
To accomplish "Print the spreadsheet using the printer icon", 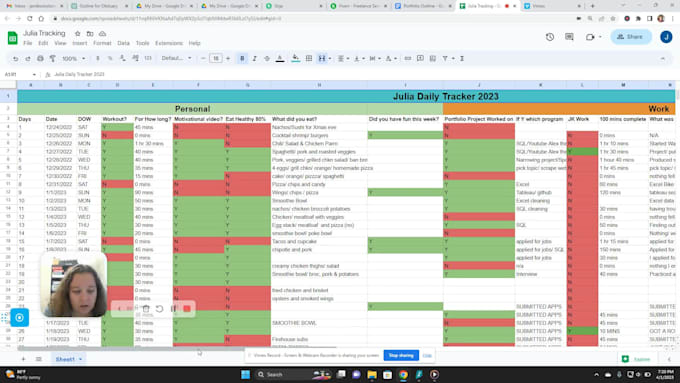I will 40,59.
